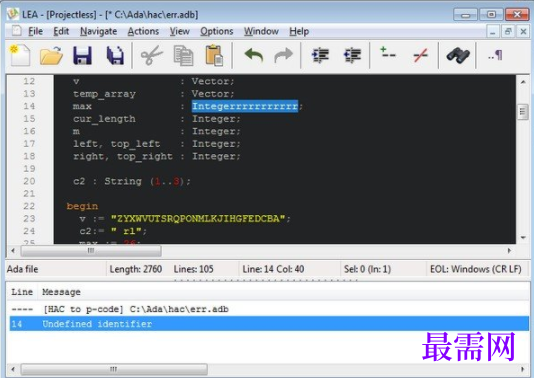Viewport: 534px width, 378px height.
Task: Click the "Length: 2760" status bar entry
Action: pyautogui.click(x=136, y=269)
